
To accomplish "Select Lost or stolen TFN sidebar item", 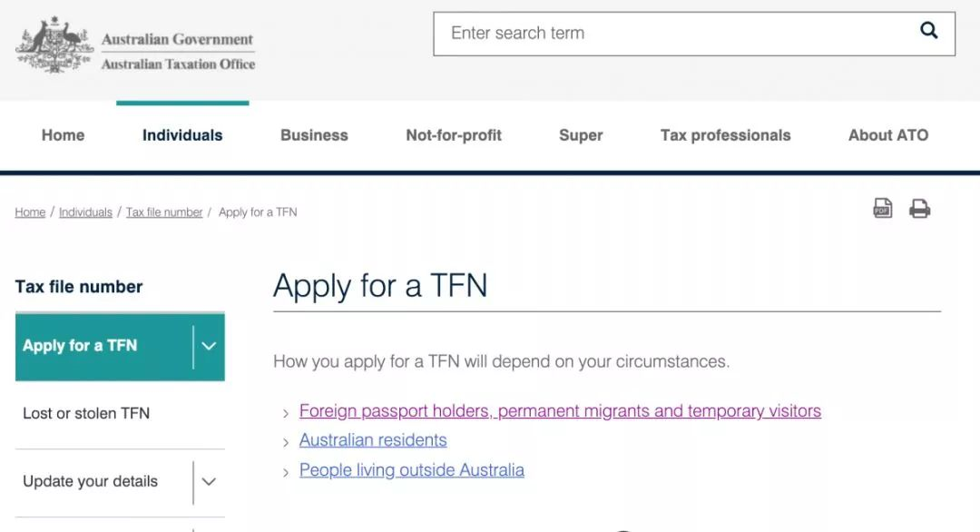I will click(86, 413).
